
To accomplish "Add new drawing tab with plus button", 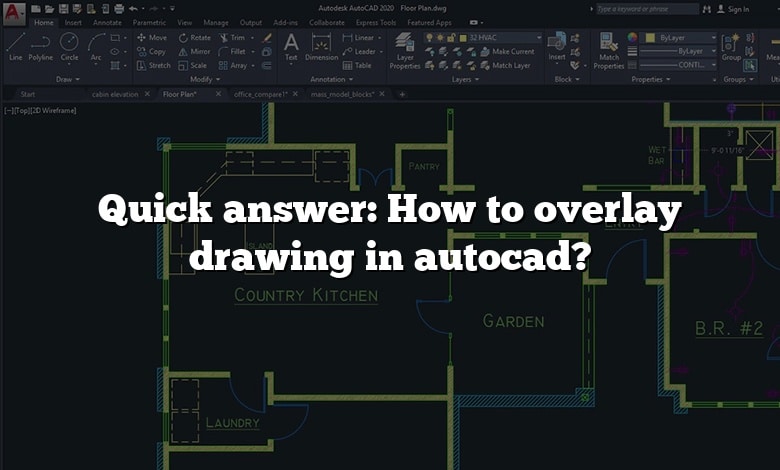I will (x=402, y=94).
